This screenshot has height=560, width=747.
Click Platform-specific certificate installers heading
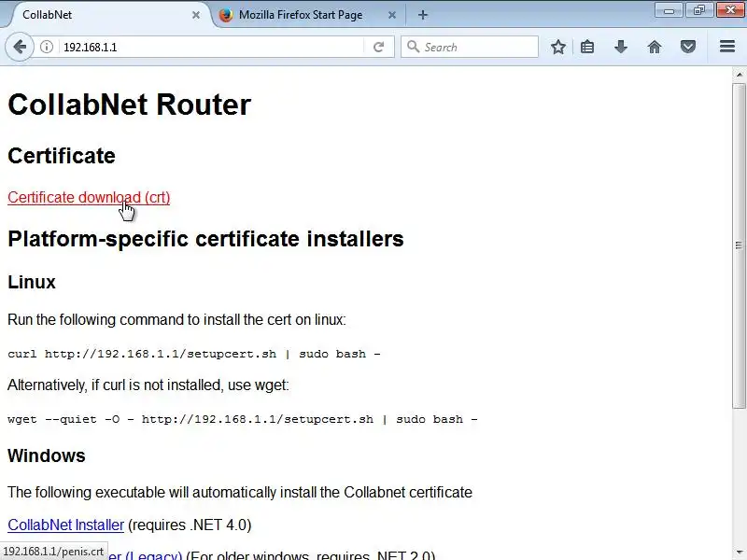point(205,239)
